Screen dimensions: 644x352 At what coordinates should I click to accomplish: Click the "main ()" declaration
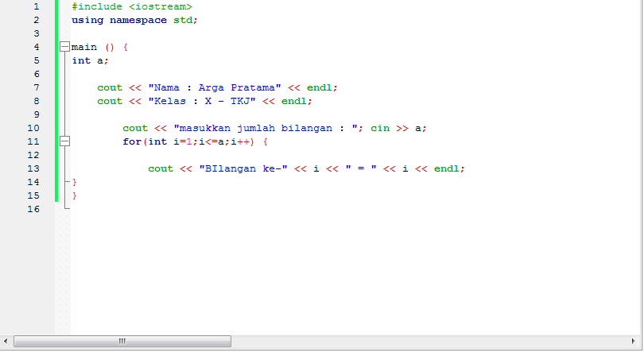point(93,47)
